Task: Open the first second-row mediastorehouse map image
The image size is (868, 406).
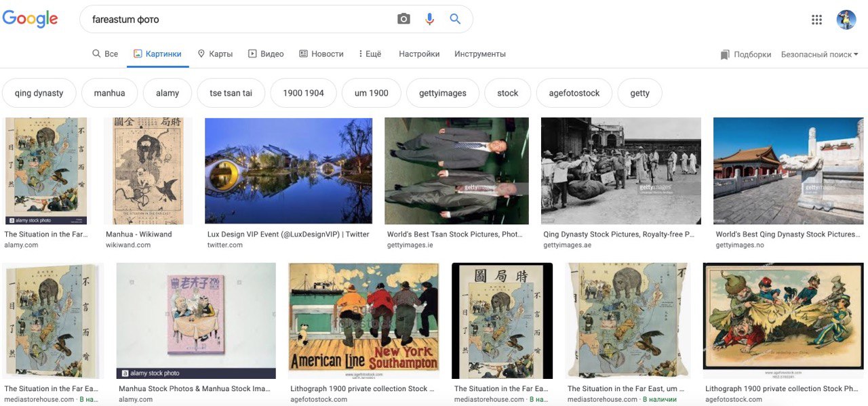Action: pyautogui.click(x=52, y=321)
